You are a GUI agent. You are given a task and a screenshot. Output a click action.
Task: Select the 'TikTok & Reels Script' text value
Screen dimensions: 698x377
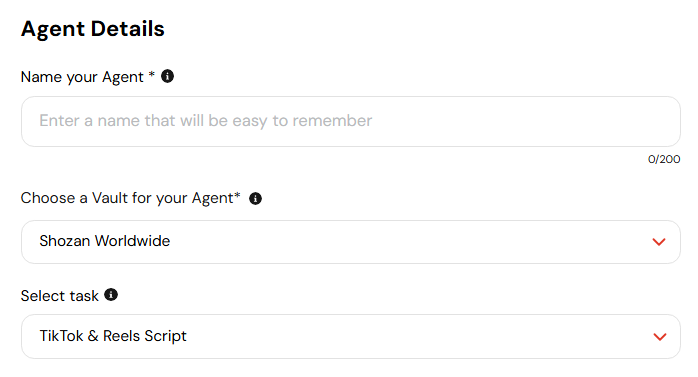coord(113,336)
